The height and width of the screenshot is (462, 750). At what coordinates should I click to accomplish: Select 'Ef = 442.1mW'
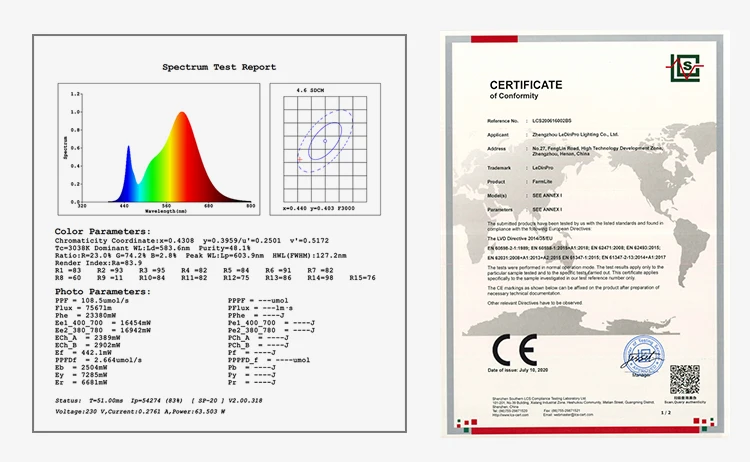83,352
